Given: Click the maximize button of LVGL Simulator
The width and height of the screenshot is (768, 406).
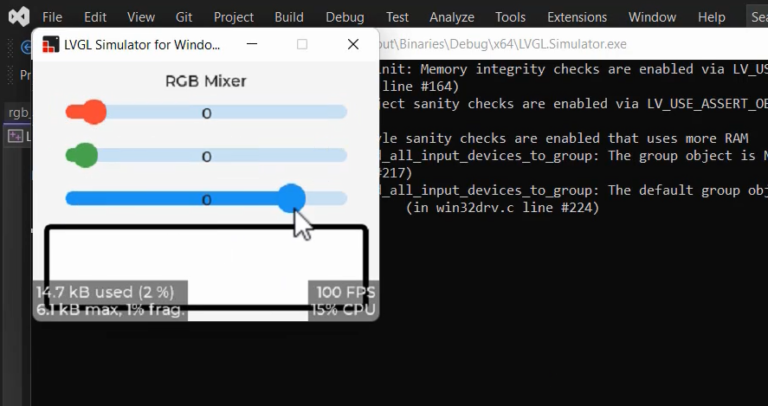Looking at the screenshot, I should [302, 44].
